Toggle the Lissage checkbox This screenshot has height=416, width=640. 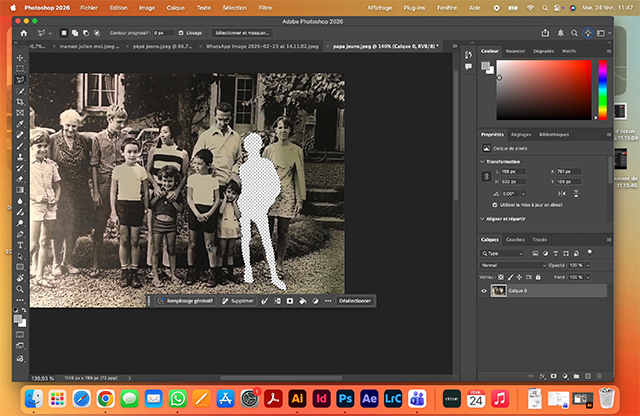tap(181, 33)
